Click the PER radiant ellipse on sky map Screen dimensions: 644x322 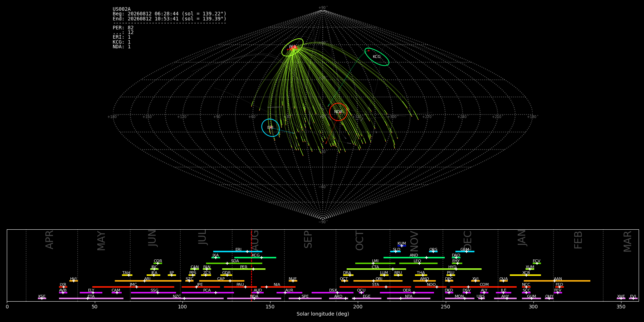coord(292,48)
